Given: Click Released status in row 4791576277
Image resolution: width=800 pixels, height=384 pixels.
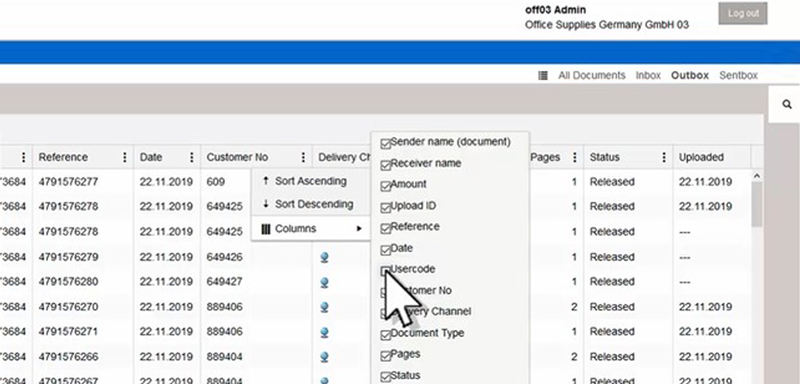Looking at the screenshot, I should tap(612, 182).
